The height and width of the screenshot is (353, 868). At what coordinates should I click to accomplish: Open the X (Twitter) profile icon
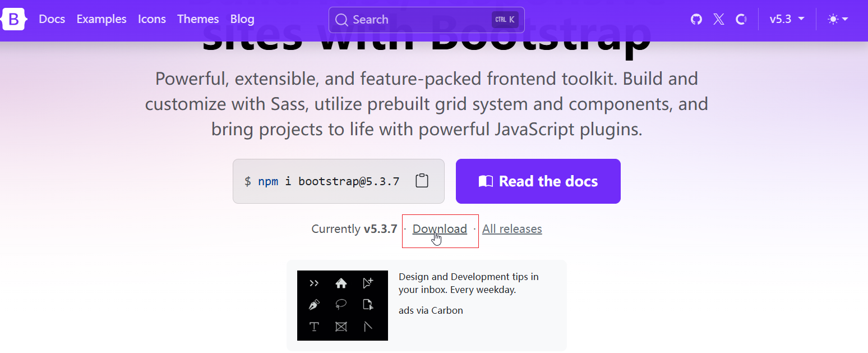(719, 19)
